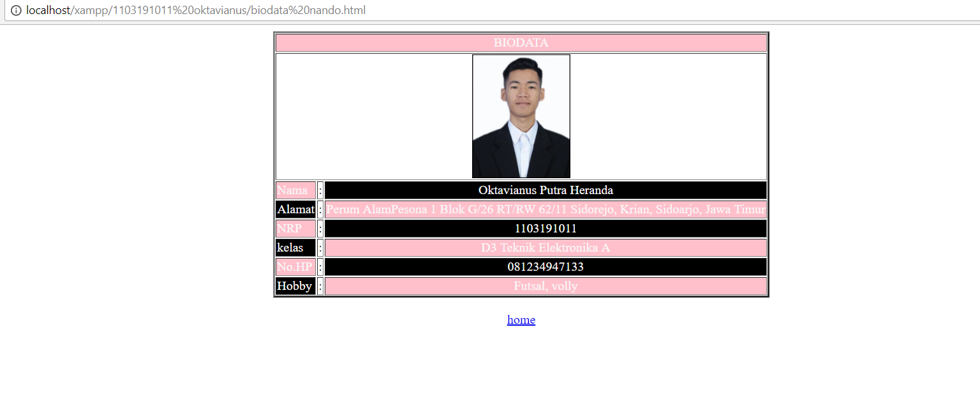Click the BIODATA header cell
Screen dimensions: 980x394
(x=521, y=43)
